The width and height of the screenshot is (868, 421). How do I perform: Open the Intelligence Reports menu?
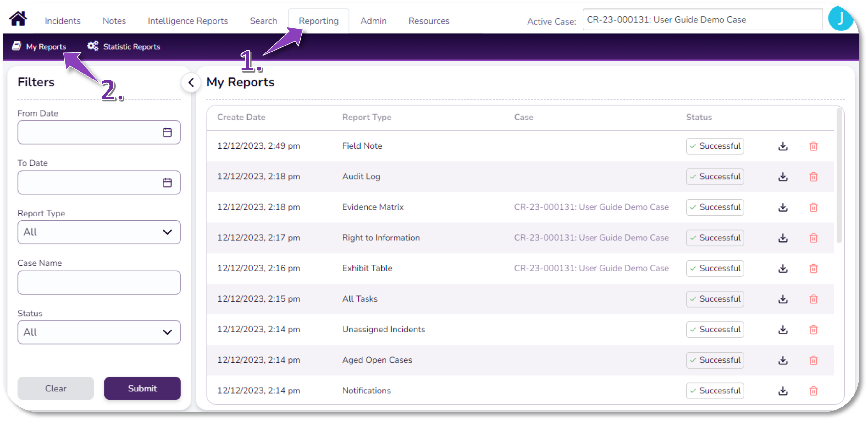(x=188, y=21)
